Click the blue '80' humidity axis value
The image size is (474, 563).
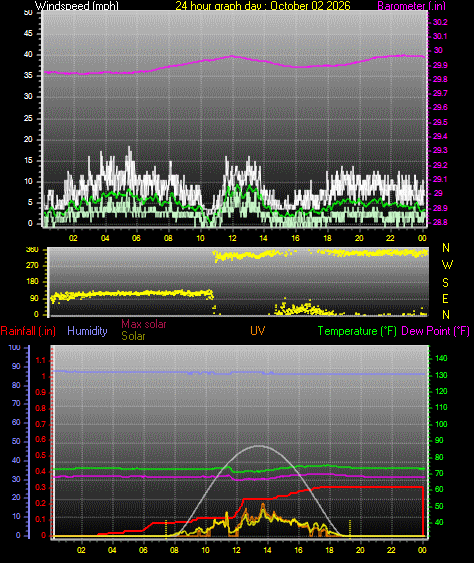[x=16, y=386]
